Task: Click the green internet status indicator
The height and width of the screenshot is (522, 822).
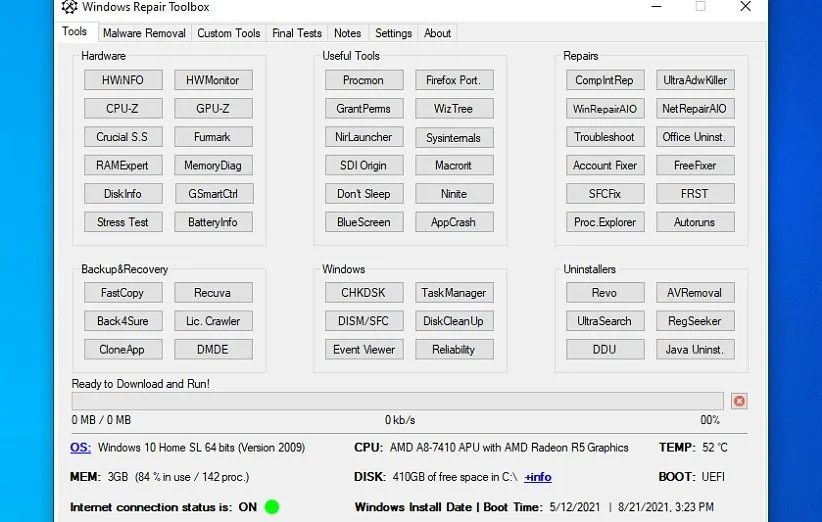Action: pos(272,507)
